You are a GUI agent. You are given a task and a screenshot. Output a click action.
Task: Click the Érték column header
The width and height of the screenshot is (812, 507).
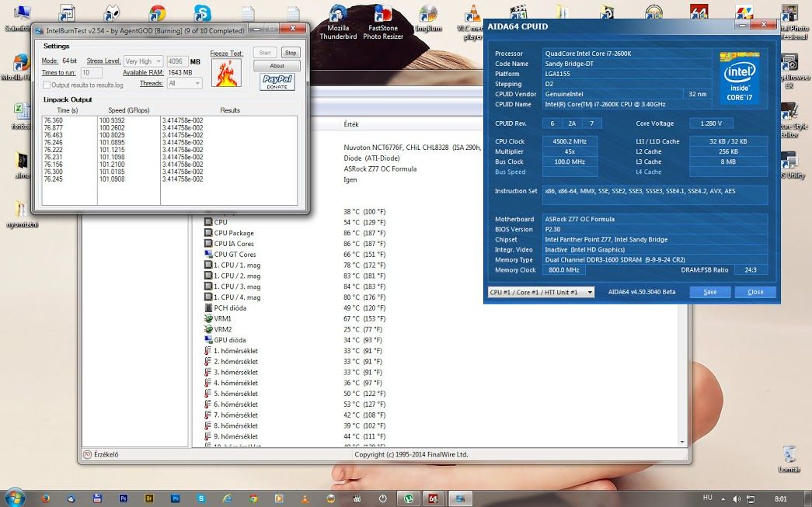point(351,124)
